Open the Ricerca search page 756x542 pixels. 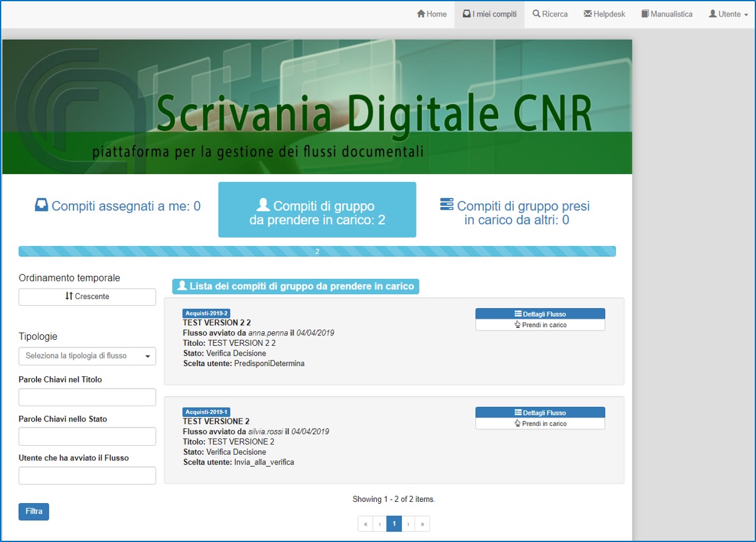(x=550, y=14)
